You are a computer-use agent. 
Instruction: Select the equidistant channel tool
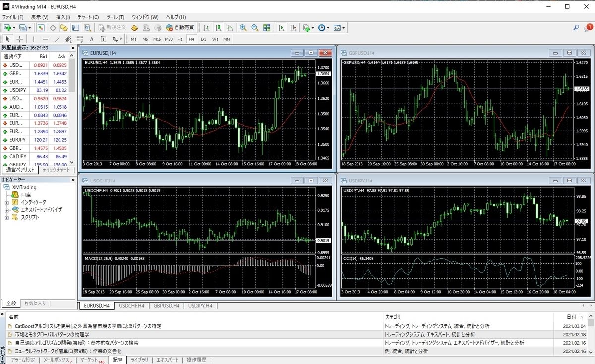coord(68,39)
